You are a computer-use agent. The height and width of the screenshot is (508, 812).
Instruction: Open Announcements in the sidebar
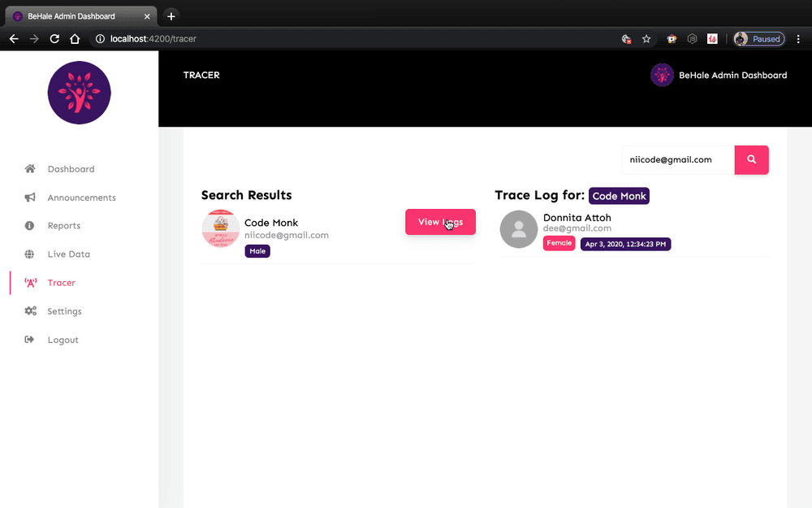coord(81,198)
